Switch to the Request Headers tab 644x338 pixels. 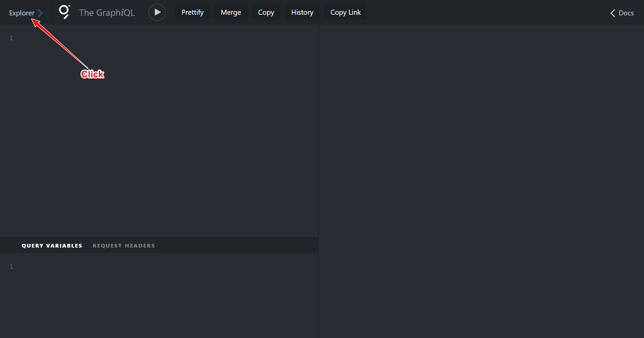pyautogui.click(x=124, y=246)
